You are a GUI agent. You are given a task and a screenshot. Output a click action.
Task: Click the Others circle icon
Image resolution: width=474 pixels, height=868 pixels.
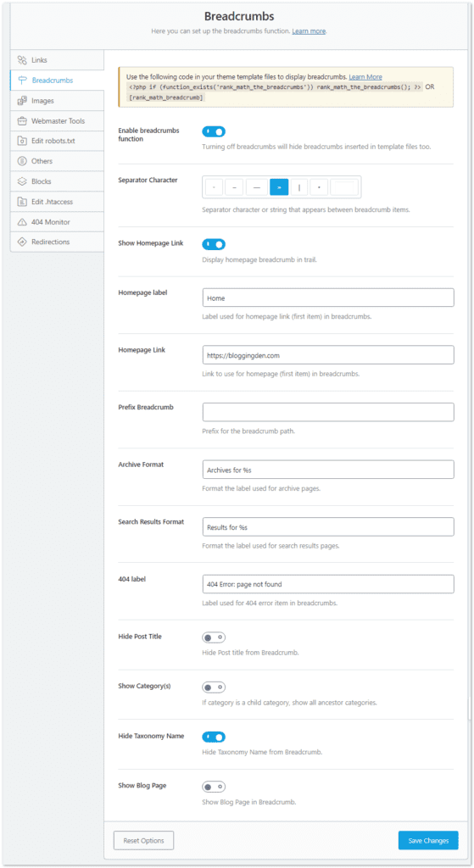pyautogui.click(x=22, y=161)
